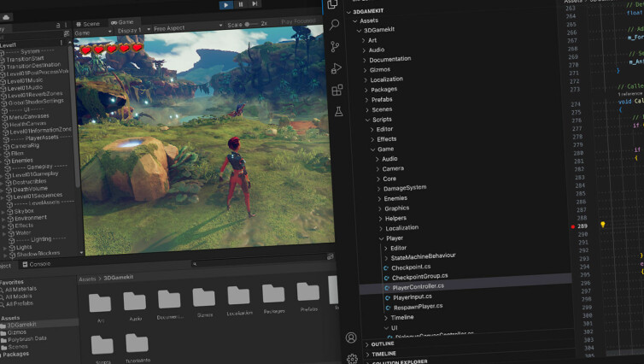Open the Game view mode dropdown
This screenshot has height=364, width=644.
93,32
